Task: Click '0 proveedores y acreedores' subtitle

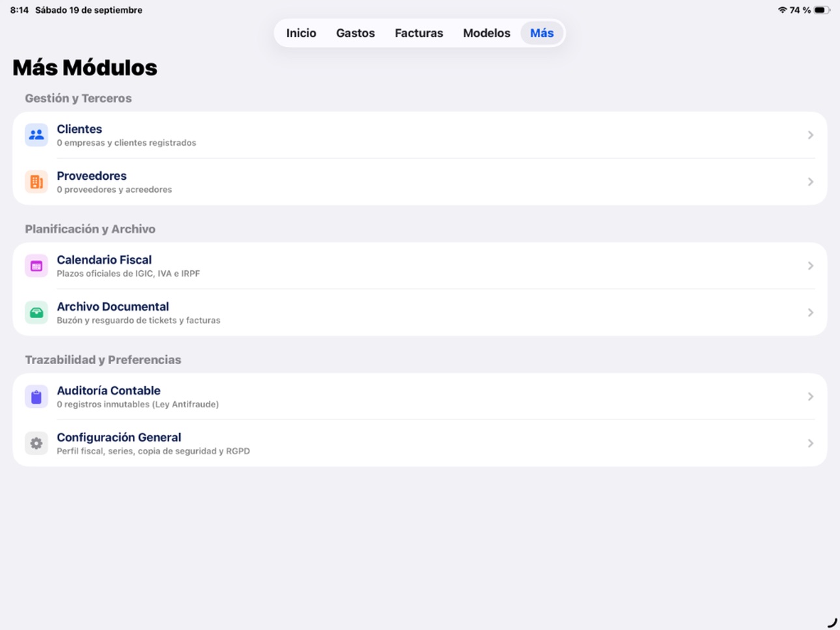Action: (x=115, y=190)
